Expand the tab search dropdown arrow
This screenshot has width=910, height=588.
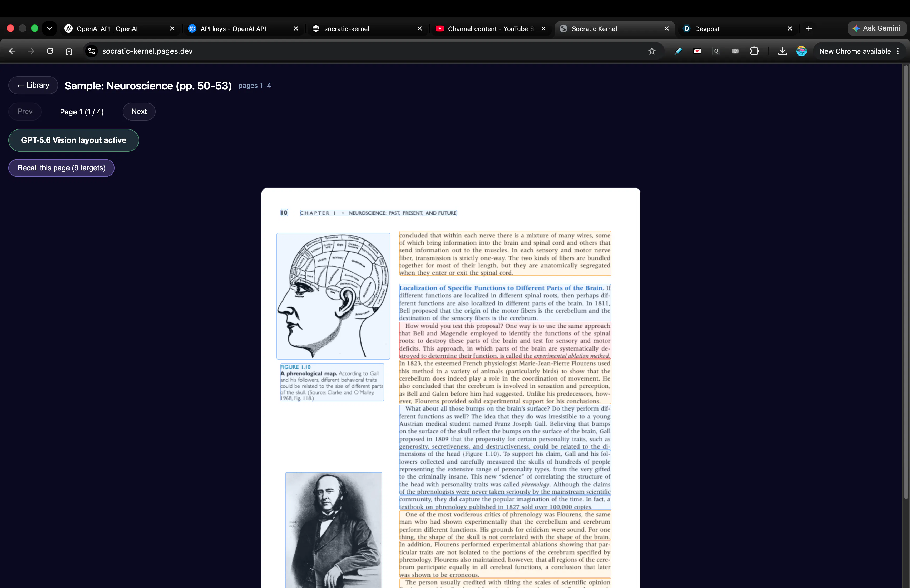pyautogui.click(x=49, y=28)
